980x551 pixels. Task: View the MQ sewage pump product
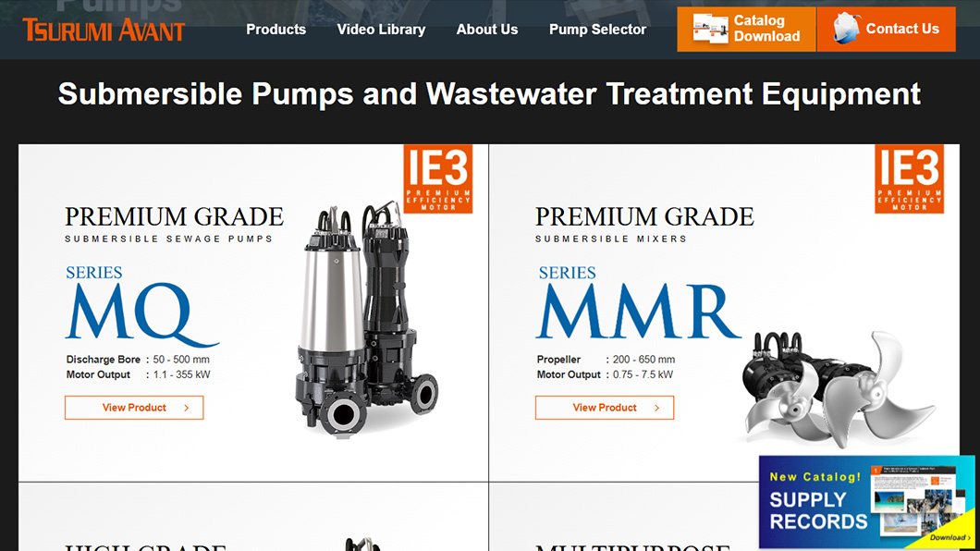point(134,408)
